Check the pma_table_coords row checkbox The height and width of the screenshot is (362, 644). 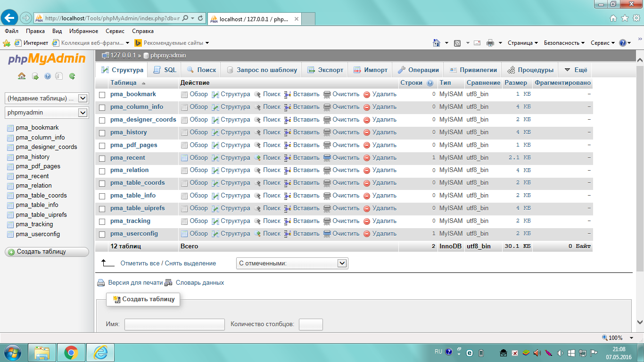tap(102, 183)
